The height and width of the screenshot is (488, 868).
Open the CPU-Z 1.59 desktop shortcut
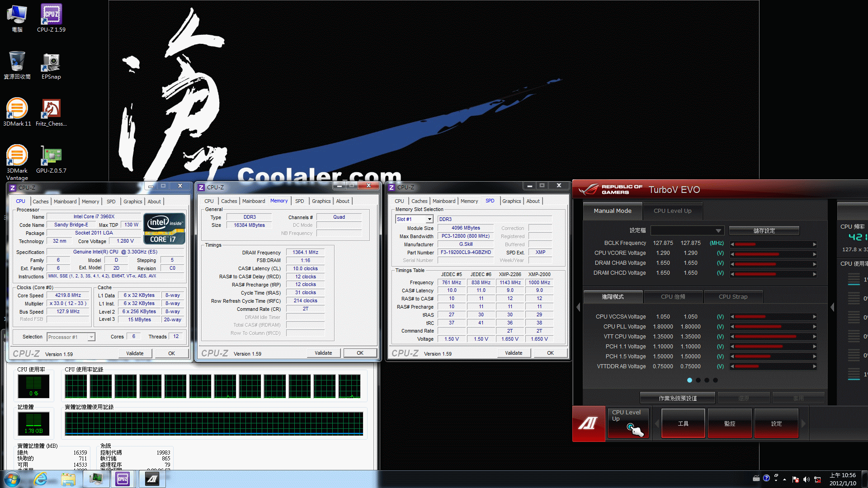[51, 18]
